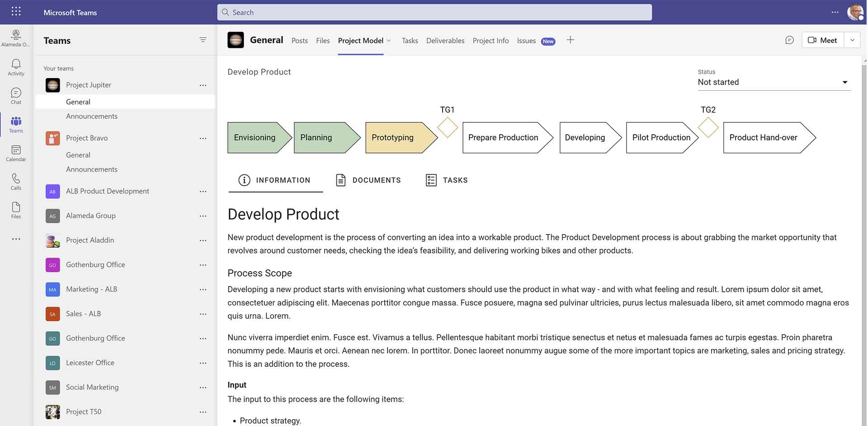
Task: Select the Envisioning phase arrow
Action: 259,138
